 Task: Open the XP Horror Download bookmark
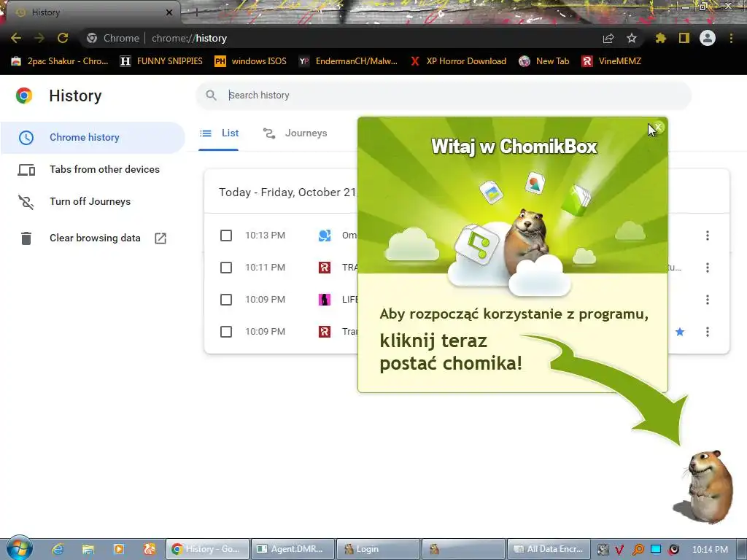tap(458, 61)
